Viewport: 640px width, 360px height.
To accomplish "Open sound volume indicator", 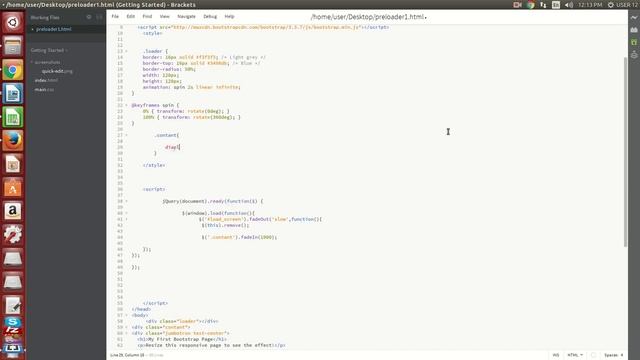I will tap(569, 5).
